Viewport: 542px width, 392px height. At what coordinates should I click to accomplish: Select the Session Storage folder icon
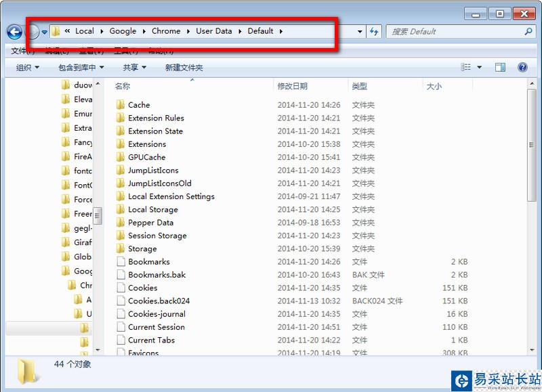(121, 235)
